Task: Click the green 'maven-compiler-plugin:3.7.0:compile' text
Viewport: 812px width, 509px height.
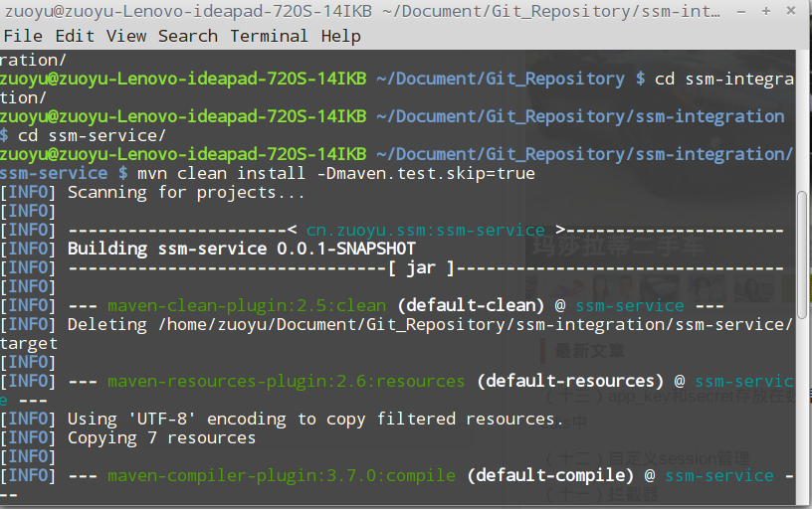Action: (x=281, y=475)
